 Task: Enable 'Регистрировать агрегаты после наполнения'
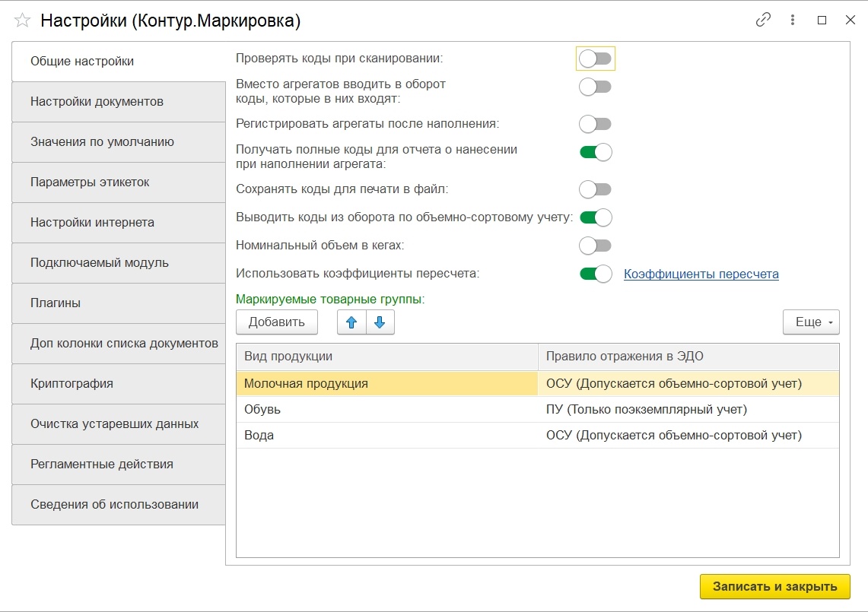pos(596,124)
